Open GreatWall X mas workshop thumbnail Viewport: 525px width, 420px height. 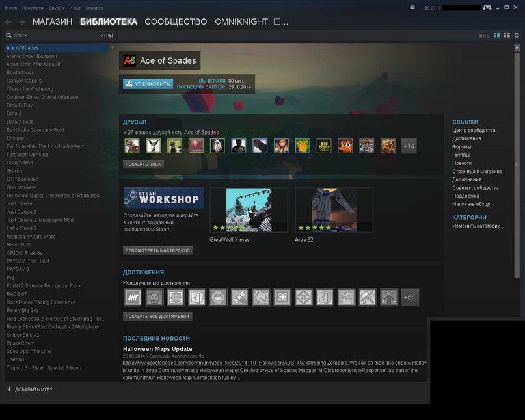249,210
